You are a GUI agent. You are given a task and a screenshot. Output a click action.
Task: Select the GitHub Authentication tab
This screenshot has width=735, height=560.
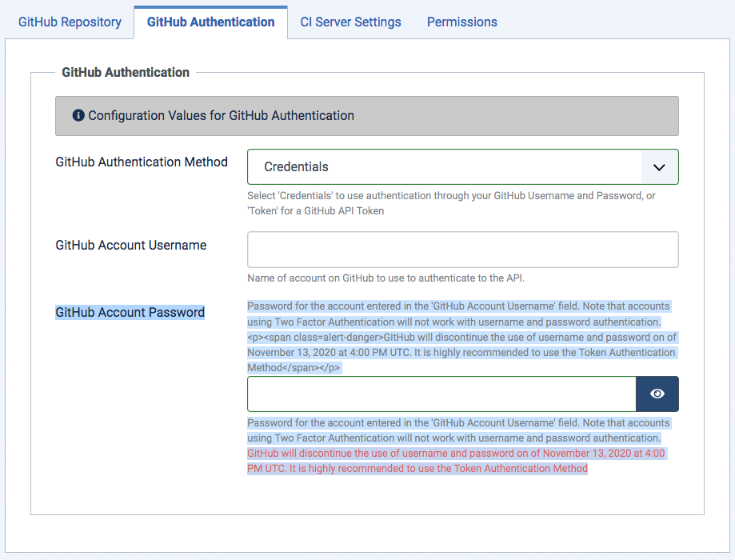click(x=210, y=22)
